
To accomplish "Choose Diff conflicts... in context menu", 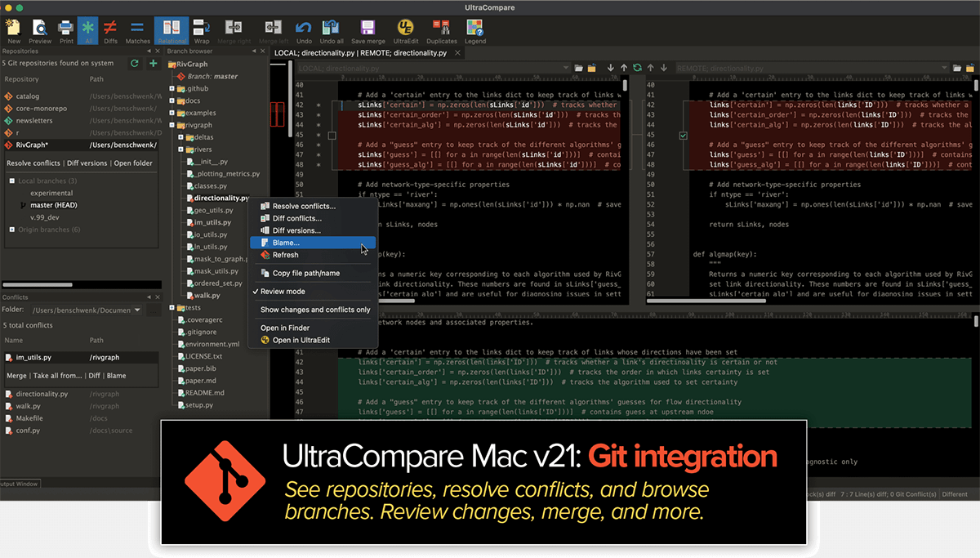I will click(x=312, y=218).
